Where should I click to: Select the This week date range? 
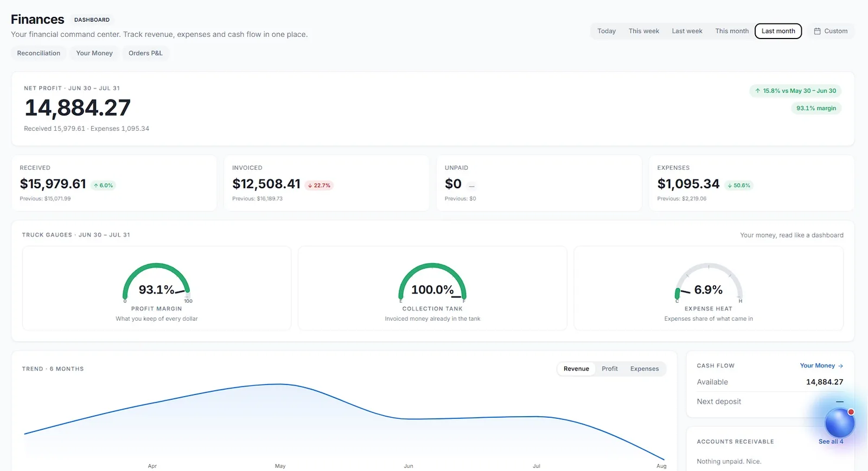click(644, 31)
